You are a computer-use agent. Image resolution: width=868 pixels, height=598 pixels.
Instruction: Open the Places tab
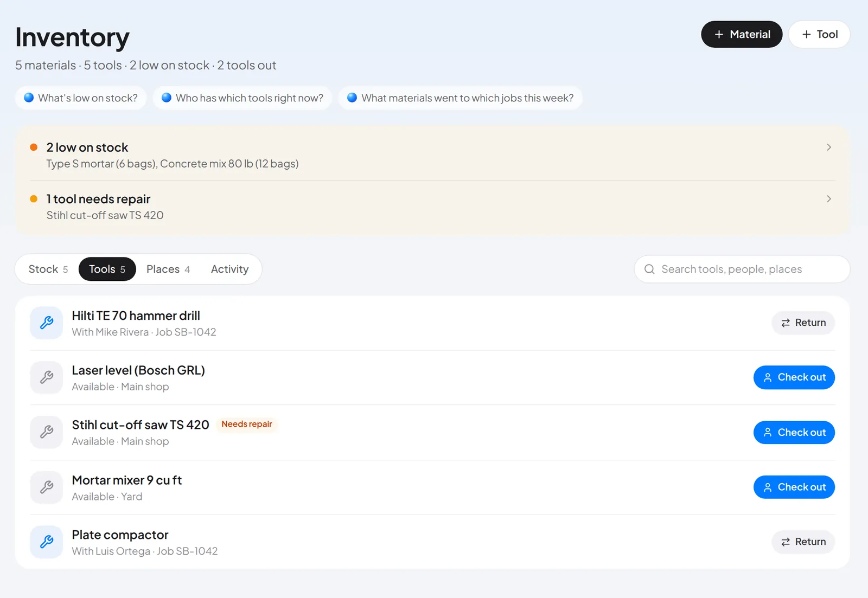168,269
